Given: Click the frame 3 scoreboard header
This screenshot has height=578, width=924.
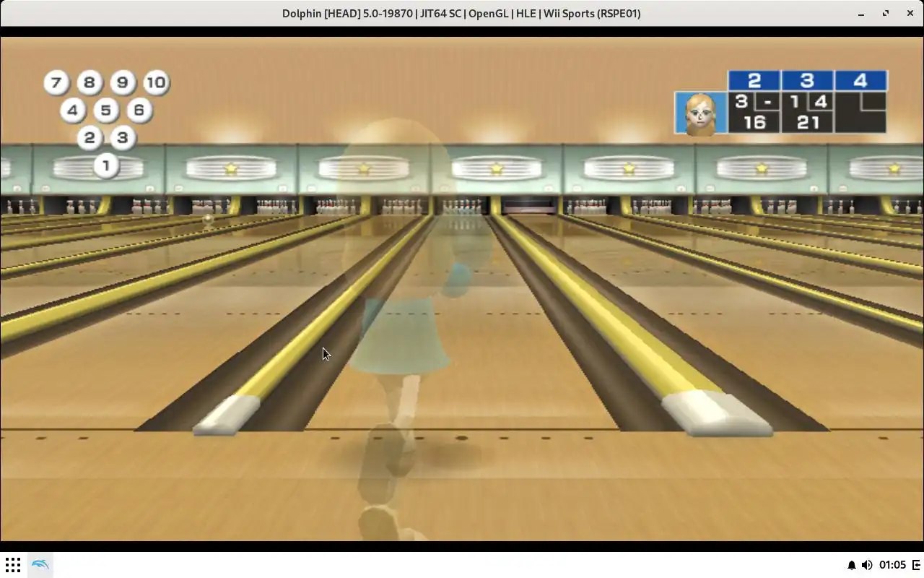Looking at the screenshot, I should [x=807, y=80].
